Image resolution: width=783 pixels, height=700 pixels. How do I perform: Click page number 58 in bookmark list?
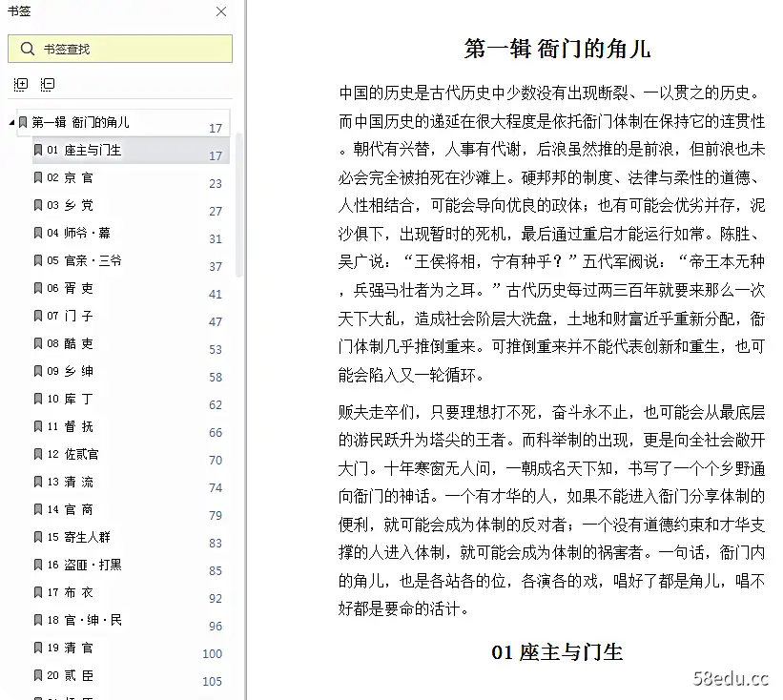click(216, 377)
